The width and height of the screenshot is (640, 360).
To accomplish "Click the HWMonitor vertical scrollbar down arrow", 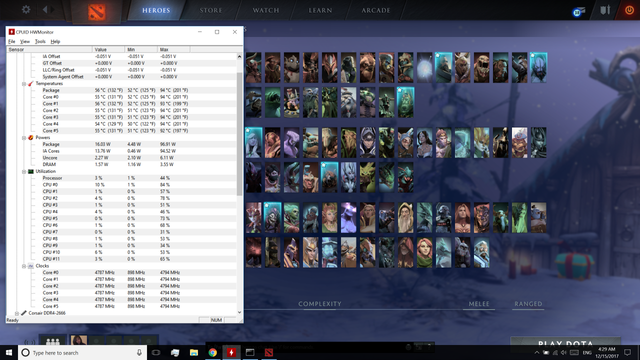I will click(239, 313).
